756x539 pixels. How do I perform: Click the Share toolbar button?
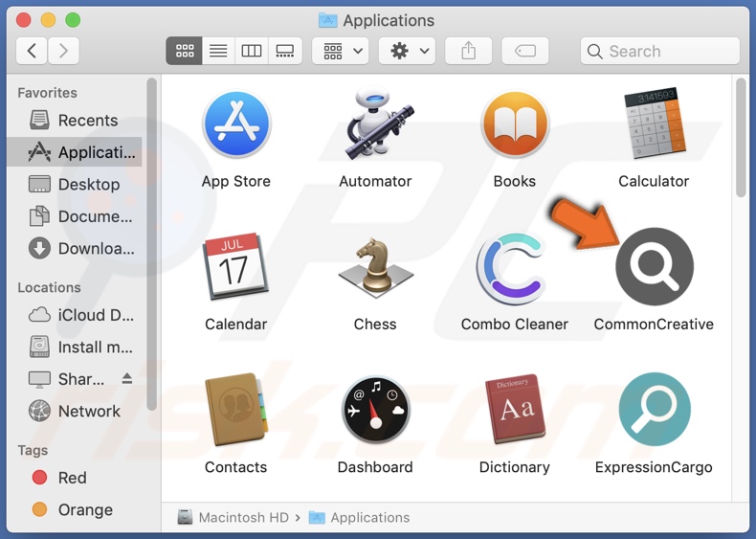point(468,51)
